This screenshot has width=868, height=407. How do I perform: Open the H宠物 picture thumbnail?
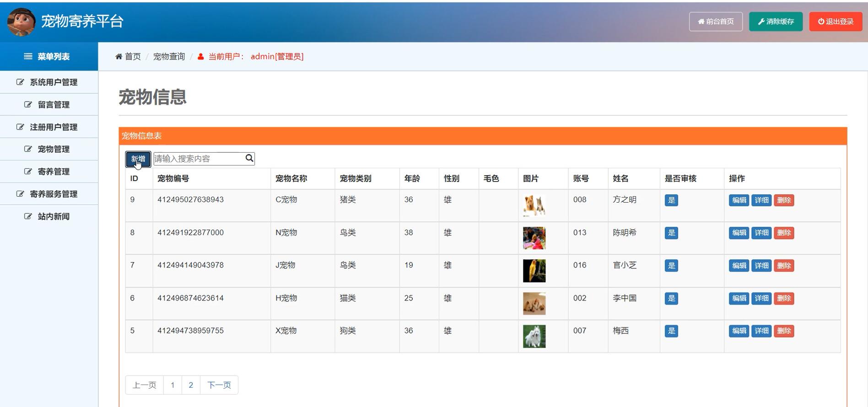(534, 304)
